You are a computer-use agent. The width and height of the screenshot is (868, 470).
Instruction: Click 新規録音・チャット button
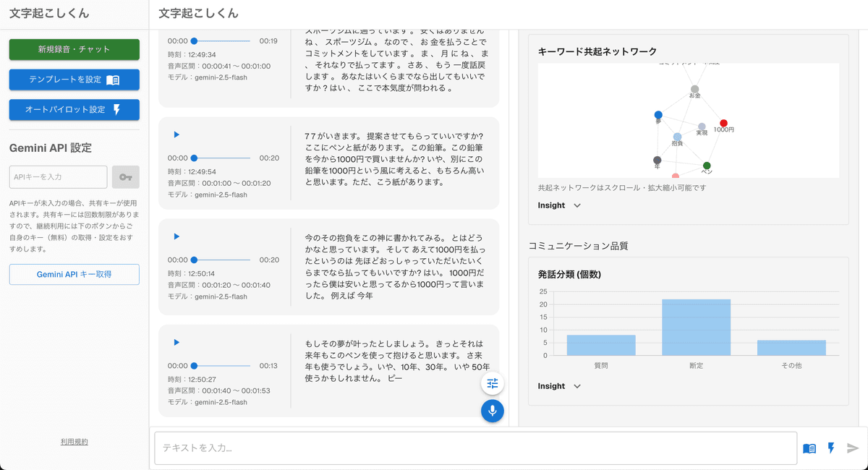(x=75, y=49)
